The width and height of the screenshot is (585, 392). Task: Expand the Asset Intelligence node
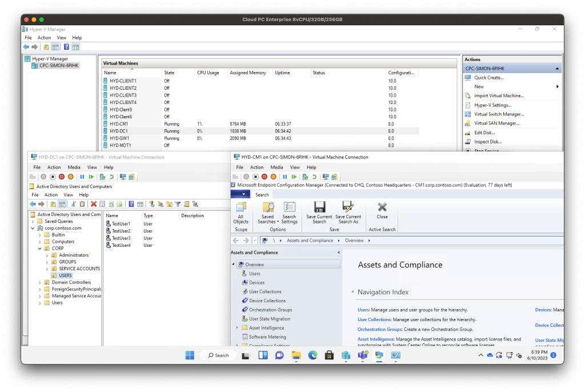[237, 328]
